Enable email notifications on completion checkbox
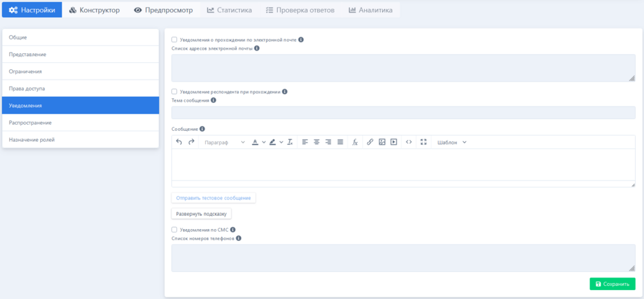Image resolution: width=644 pixels, height=299 pixels. coord(174,39)
